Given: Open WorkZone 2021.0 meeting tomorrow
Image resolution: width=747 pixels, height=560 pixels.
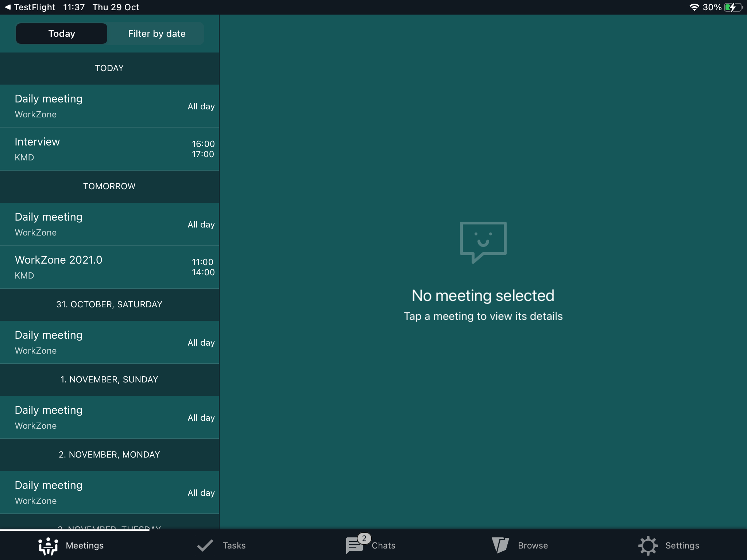Looking at the screenshot, I should (109, 267).
